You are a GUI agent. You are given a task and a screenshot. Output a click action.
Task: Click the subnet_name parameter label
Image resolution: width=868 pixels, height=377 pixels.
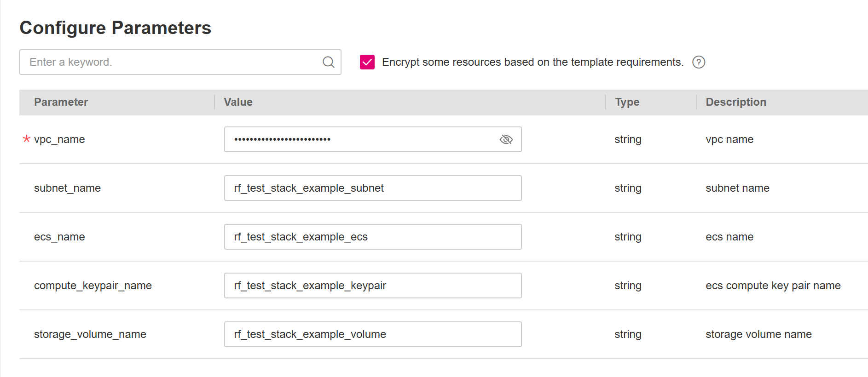coord(67,188)
